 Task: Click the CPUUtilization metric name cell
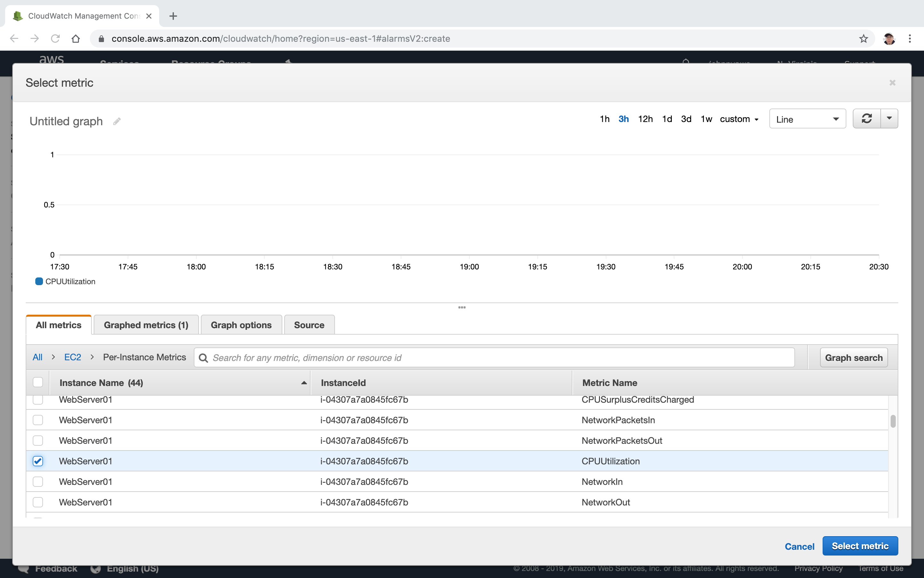point(611,461)
